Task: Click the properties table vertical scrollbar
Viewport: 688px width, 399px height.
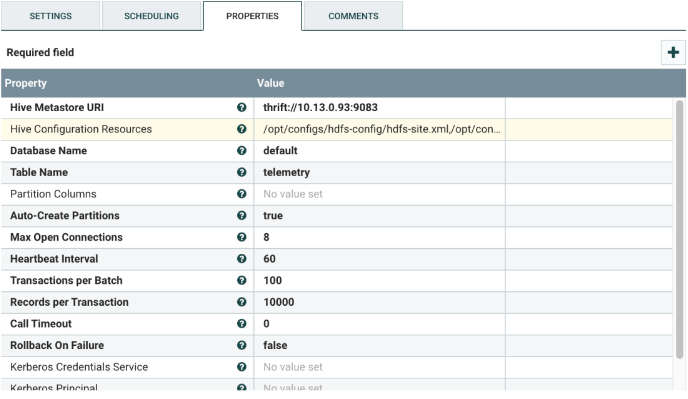Action: tap(679, 228)
